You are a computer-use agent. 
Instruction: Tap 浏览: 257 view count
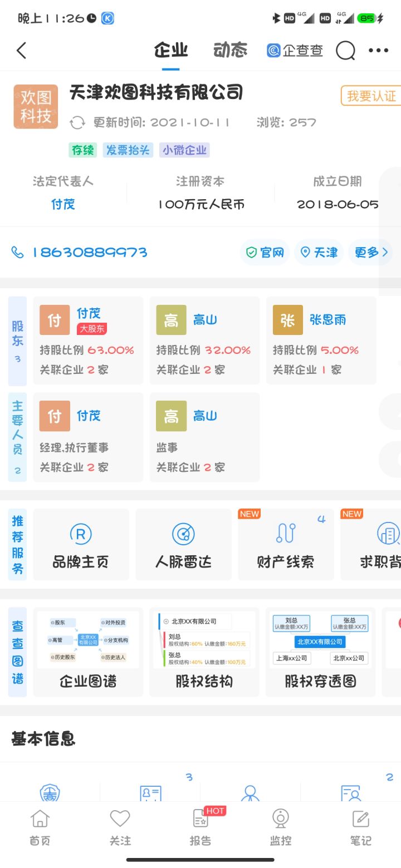(x=286, y=122)
